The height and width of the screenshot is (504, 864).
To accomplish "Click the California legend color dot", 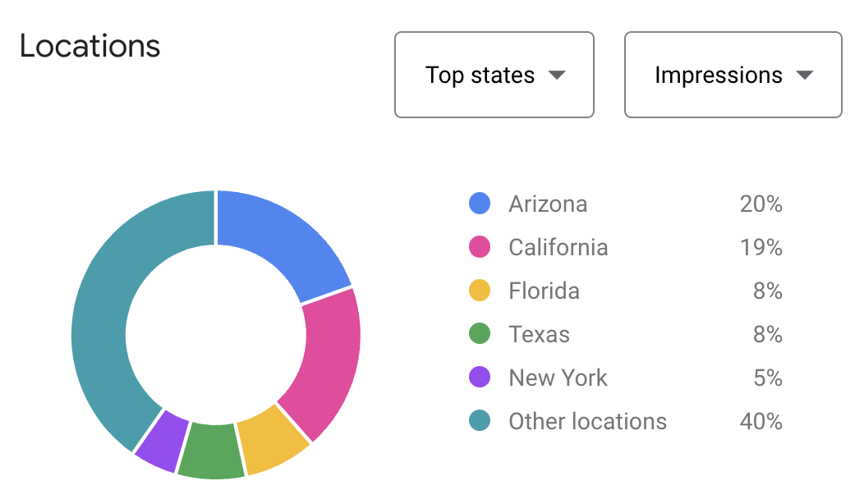I will point(480,248).
